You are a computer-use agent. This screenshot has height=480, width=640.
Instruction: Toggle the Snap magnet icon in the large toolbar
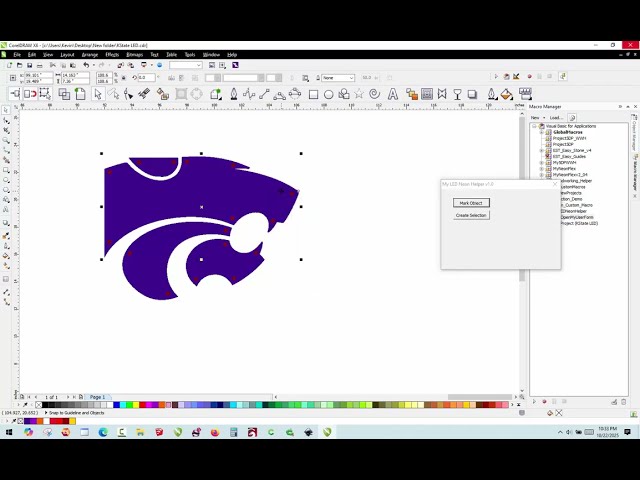30,94
